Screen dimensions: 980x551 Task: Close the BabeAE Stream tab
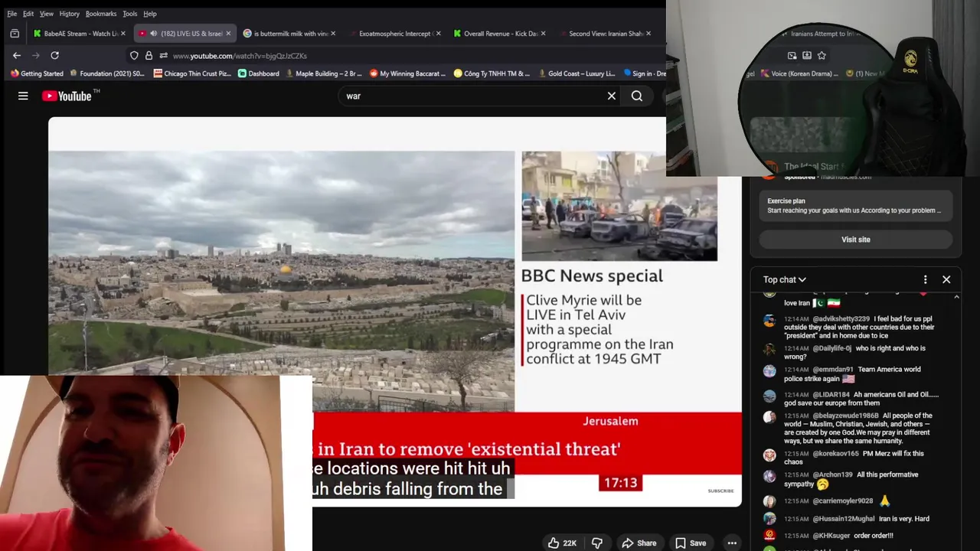pyautogui.click(x=122, y=34)
